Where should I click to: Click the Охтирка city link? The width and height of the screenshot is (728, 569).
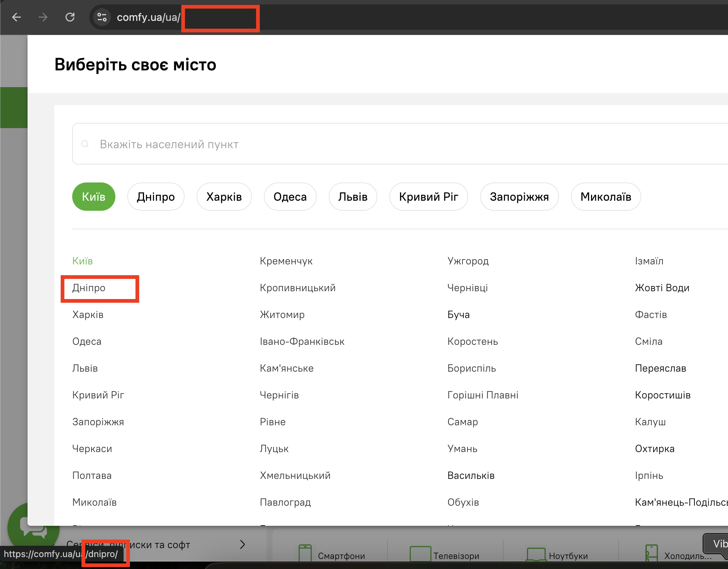pos(655,449)
